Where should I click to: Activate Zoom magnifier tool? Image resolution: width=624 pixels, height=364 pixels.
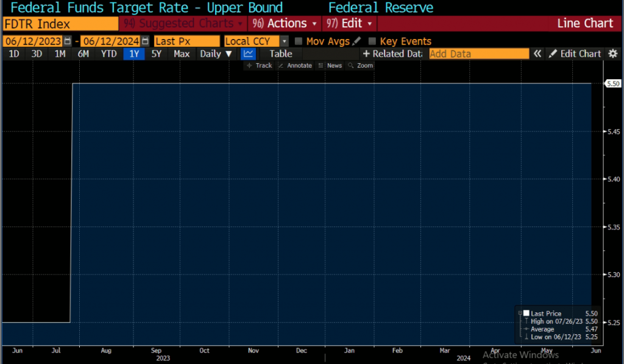click(361, 66)
